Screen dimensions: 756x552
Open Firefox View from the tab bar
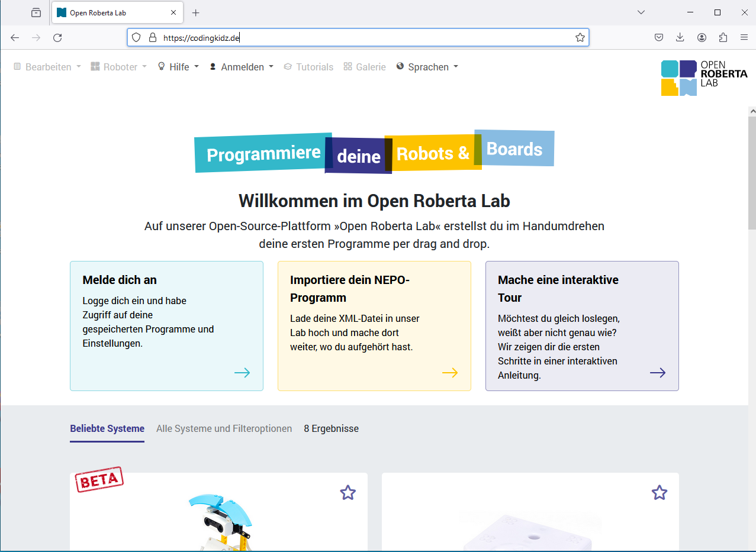click(x=36, y=12)
